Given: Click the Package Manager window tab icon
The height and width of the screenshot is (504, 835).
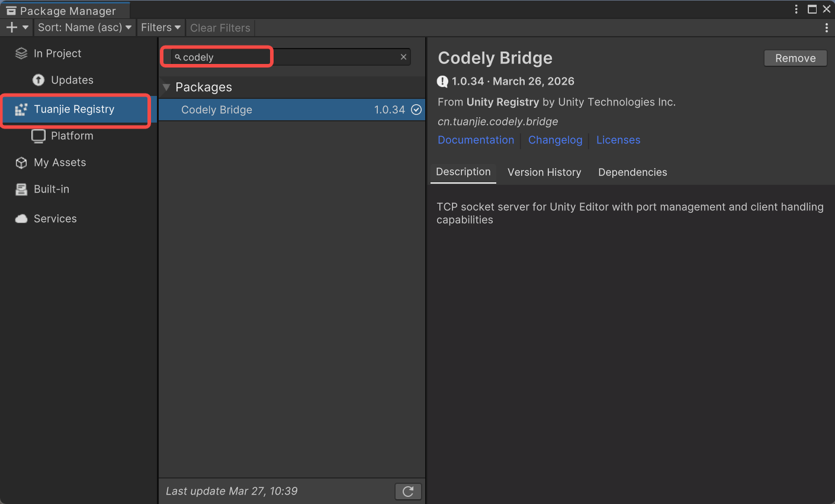Looking at the screenshot, I should 11,11.
